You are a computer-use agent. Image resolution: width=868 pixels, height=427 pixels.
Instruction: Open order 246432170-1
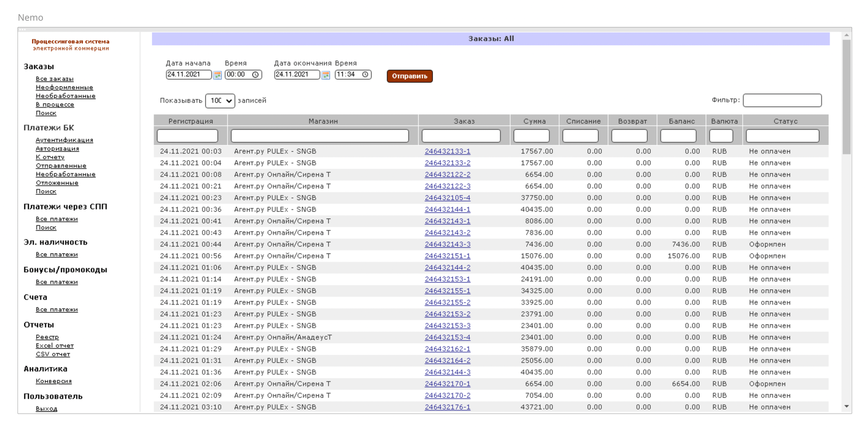click(447, 384)
